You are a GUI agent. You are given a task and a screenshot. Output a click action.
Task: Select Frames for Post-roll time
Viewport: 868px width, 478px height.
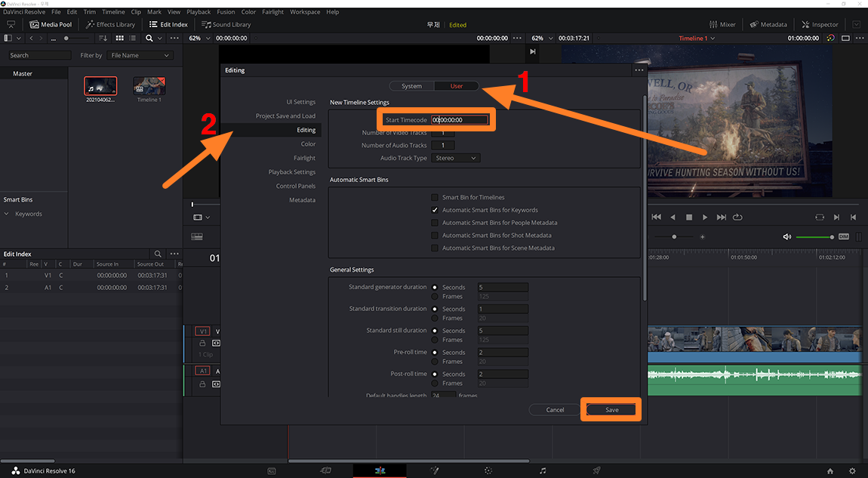tap(435, 384)
